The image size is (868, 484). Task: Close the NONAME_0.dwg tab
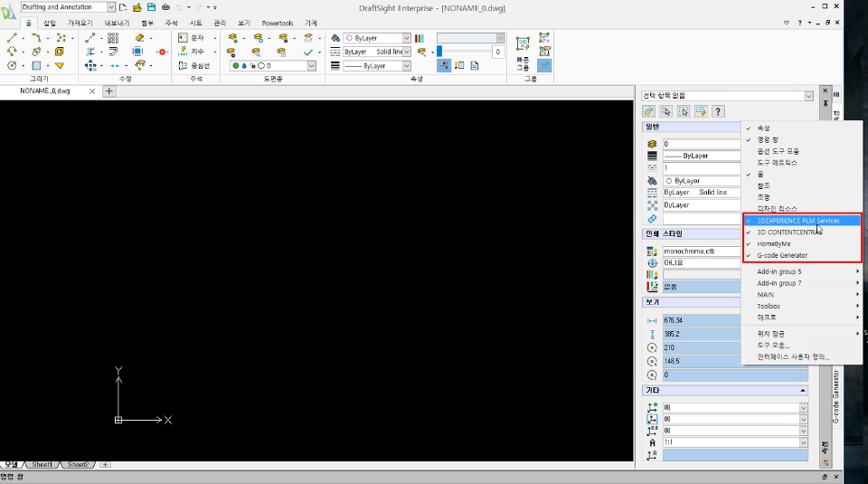(x=92, y=90)
